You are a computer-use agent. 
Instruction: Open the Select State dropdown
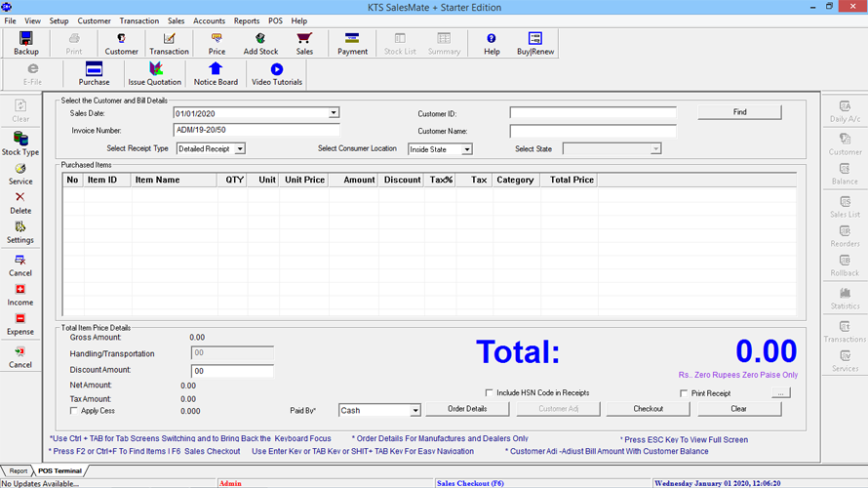(x=655, y=148)
